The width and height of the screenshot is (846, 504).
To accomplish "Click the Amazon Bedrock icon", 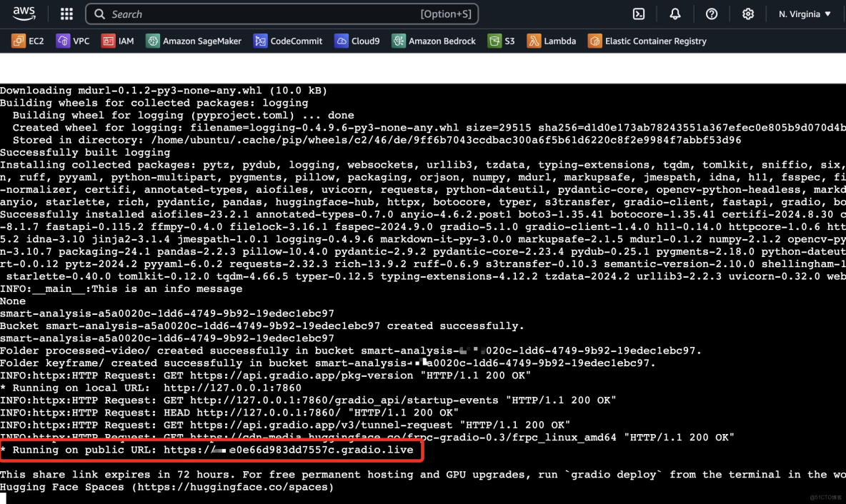I will point(398,41).
